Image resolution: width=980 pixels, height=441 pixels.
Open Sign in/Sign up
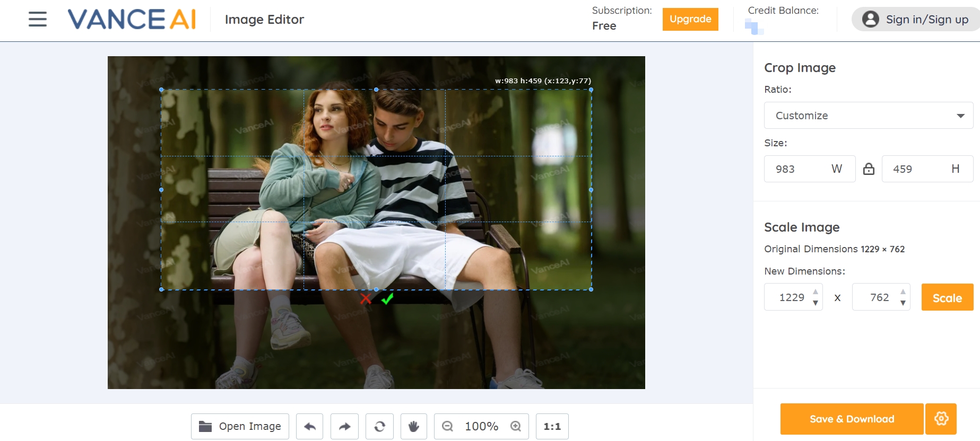pyautogui.click(x=915, y=20)
